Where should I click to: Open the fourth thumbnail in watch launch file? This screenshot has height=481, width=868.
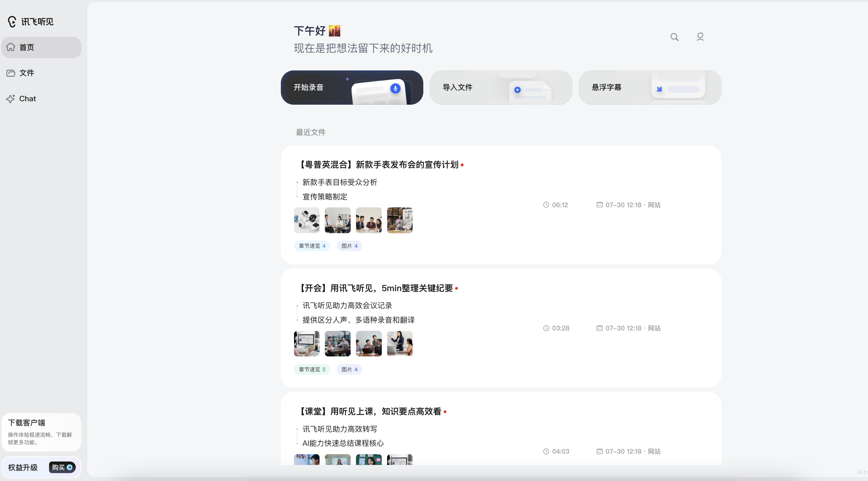click(x=400, y=220)
